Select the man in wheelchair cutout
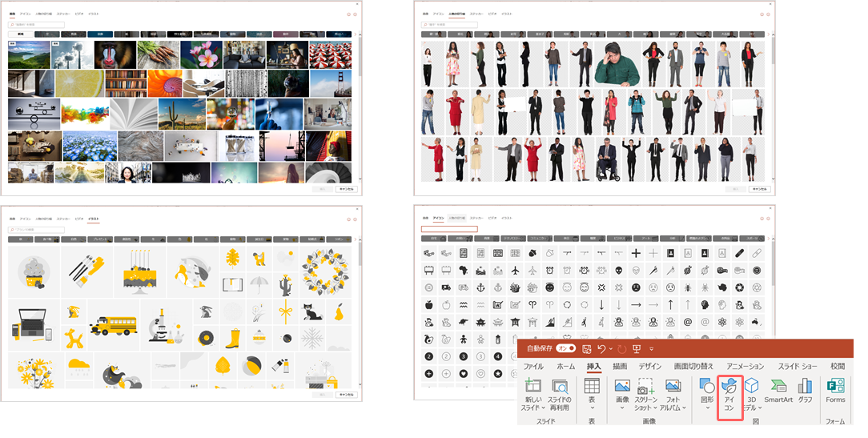The image size is (868, 438). (x=609, y=159)
